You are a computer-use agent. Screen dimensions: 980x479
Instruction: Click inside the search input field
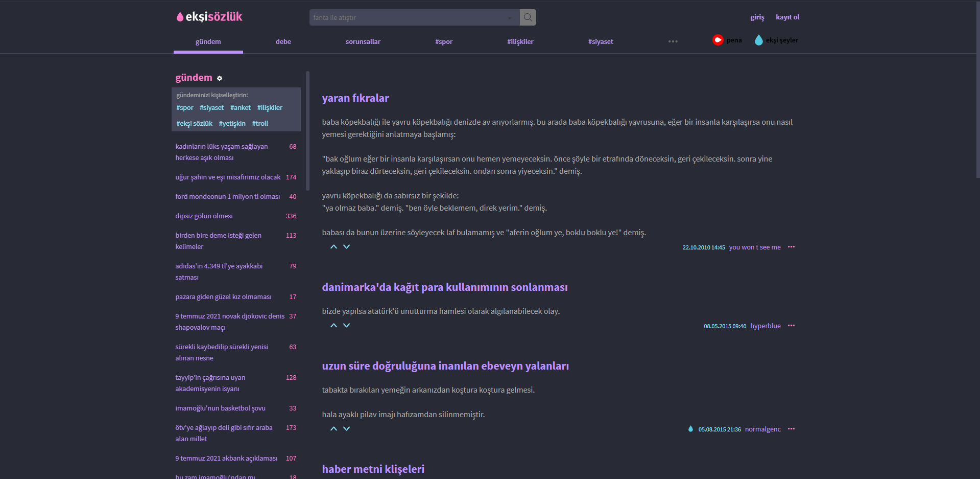point(409,17)
